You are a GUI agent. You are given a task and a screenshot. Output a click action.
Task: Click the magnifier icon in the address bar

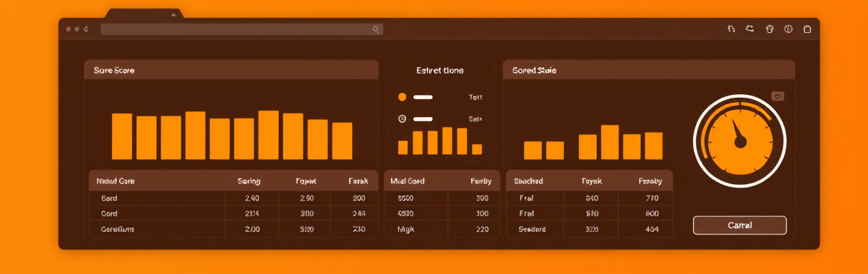376,29
